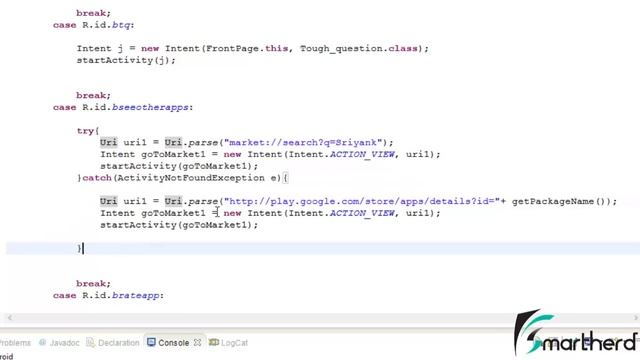The image size is (640, 360).
Task: Click "getPackageName()" in the code
Action: (x=559, y=201)
